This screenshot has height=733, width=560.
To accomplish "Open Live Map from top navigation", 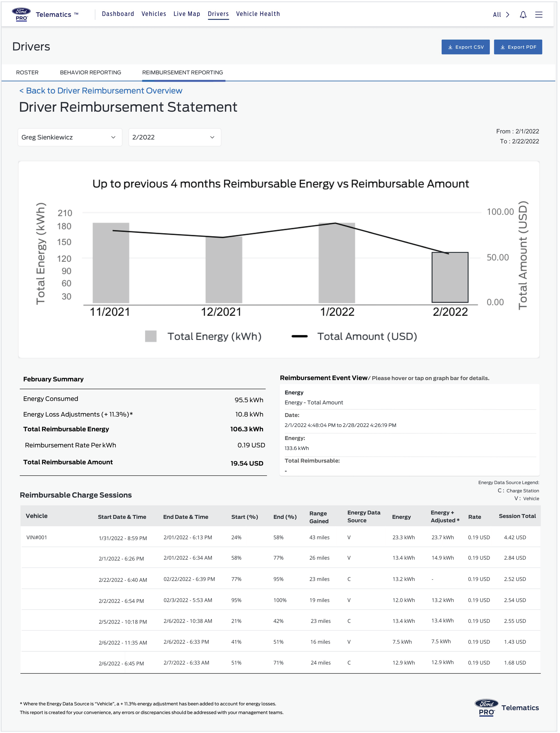I will click(187, 14).
